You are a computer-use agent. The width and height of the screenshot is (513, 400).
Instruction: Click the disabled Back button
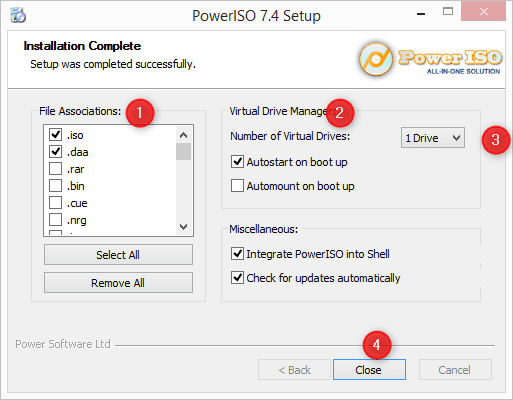[294, 370]
